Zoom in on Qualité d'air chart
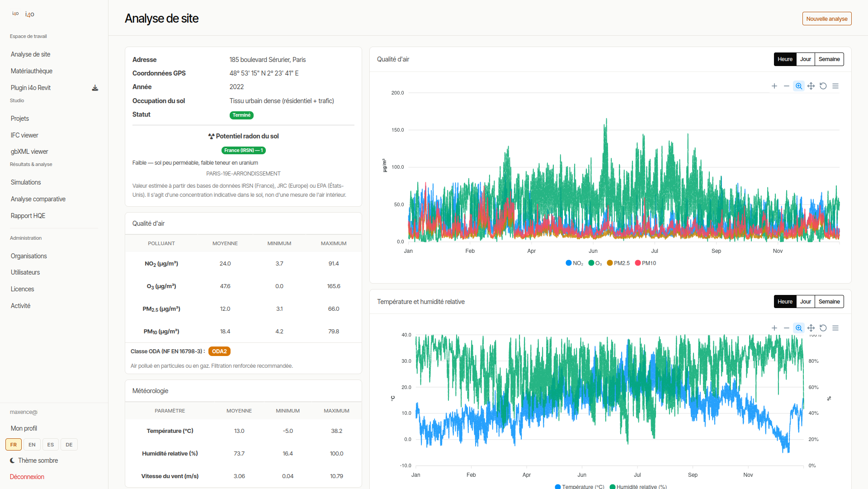The image size is (868, 489). click(x=774, y=86)
